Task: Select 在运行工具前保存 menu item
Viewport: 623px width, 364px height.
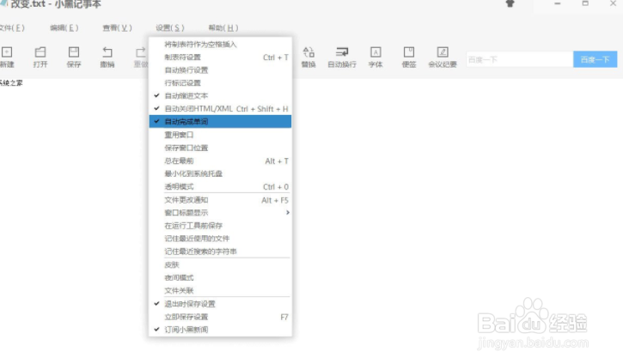Action: click(x=220, y=226)
